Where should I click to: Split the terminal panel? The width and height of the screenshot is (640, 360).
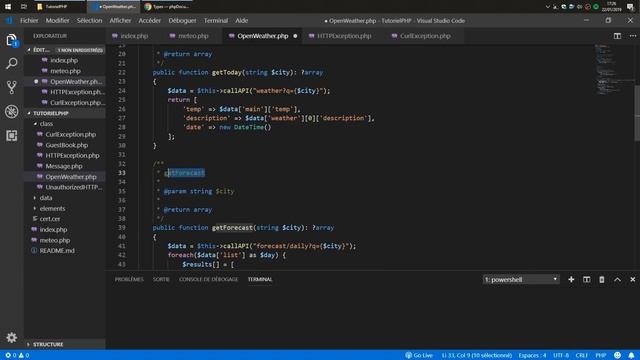pos(587,280)
